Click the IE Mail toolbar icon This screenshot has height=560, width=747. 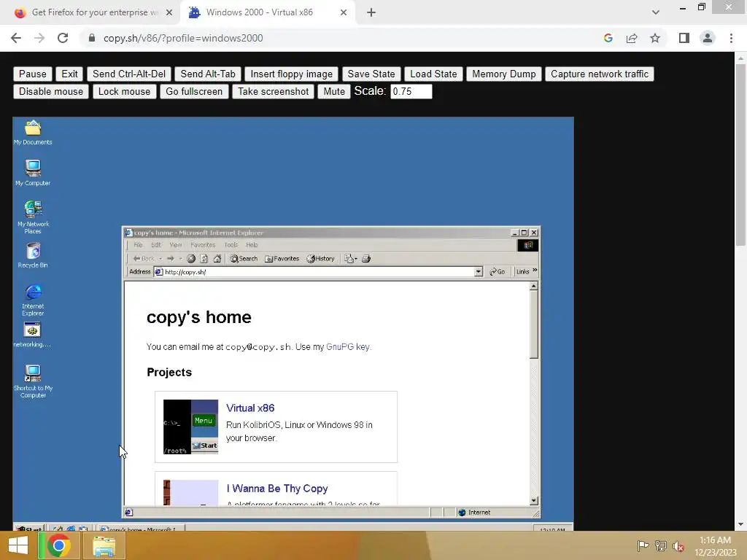click(349, 259)
